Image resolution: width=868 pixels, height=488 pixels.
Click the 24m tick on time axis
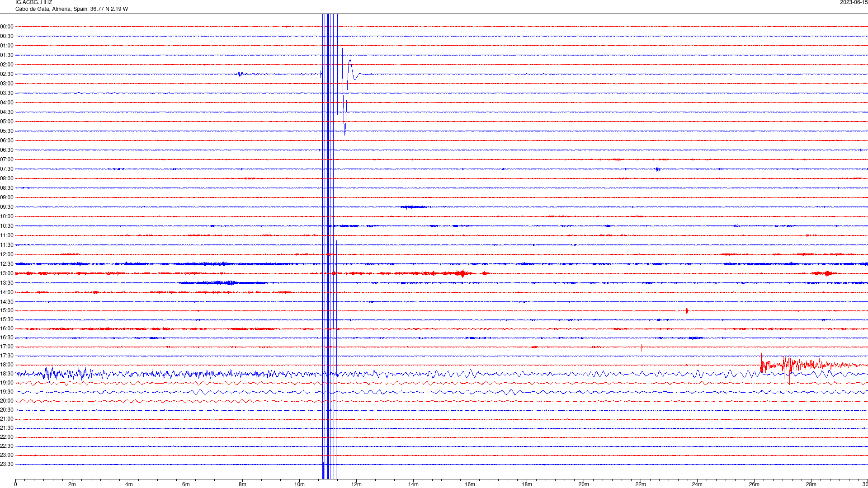(x=697, y=484)
